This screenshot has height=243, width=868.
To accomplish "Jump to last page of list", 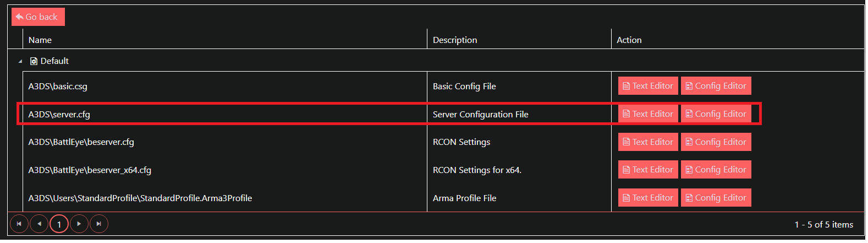I will [99, 224].
